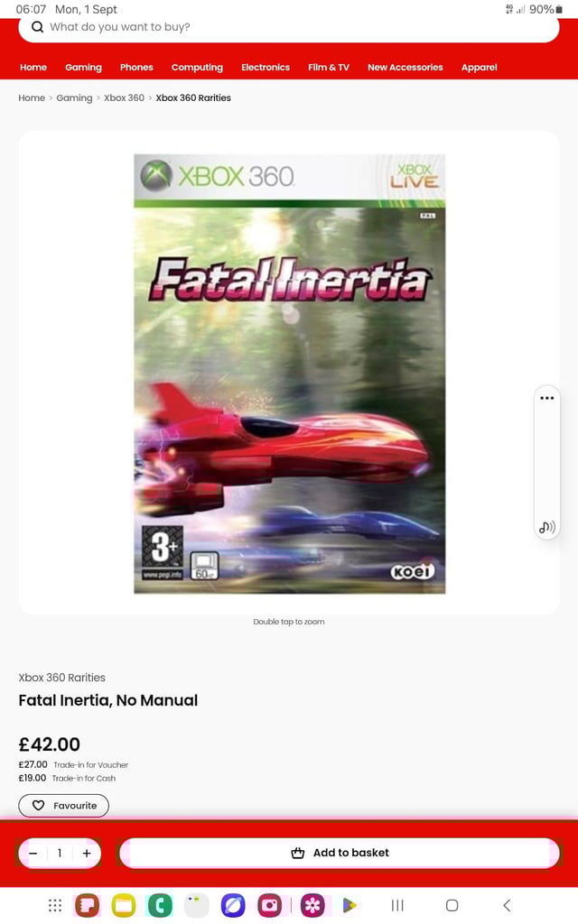Tap the music note sound icon
Image resolution: width=578 pixels, height=924 pixels.
click(x=546, y=527)
